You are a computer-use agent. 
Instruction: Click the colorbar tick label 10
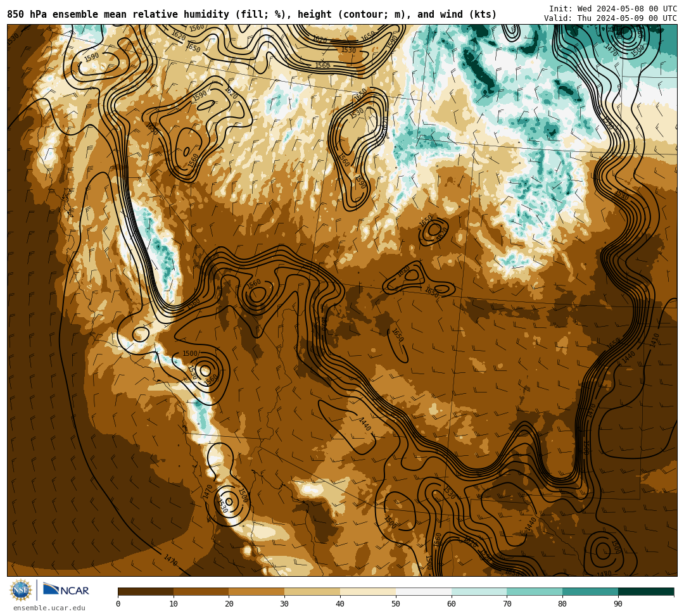pyautogui.click(x=174, y=604)
